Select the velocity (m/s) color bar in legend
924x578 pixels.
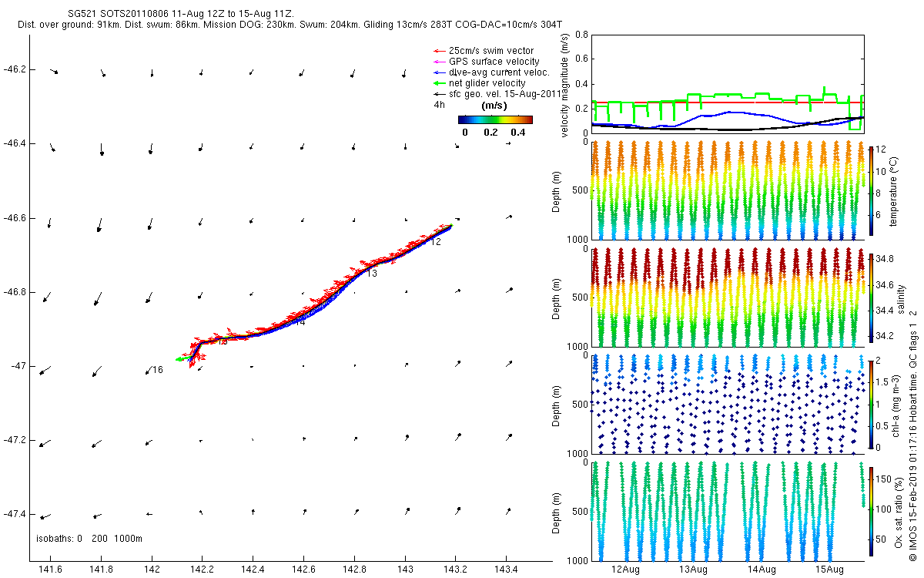click(x=495, y=119)
